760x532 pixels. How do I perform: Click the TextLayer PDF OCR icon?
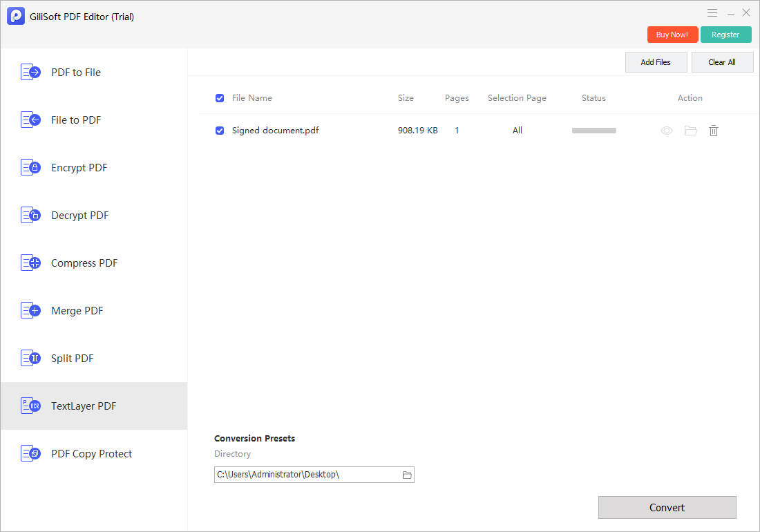(x=30, y=406)
